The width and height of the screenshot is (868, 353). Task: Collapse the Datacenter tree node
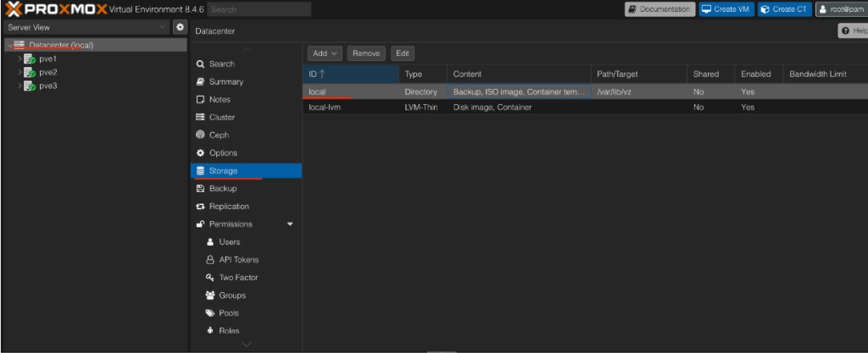[x=9, y=46]
